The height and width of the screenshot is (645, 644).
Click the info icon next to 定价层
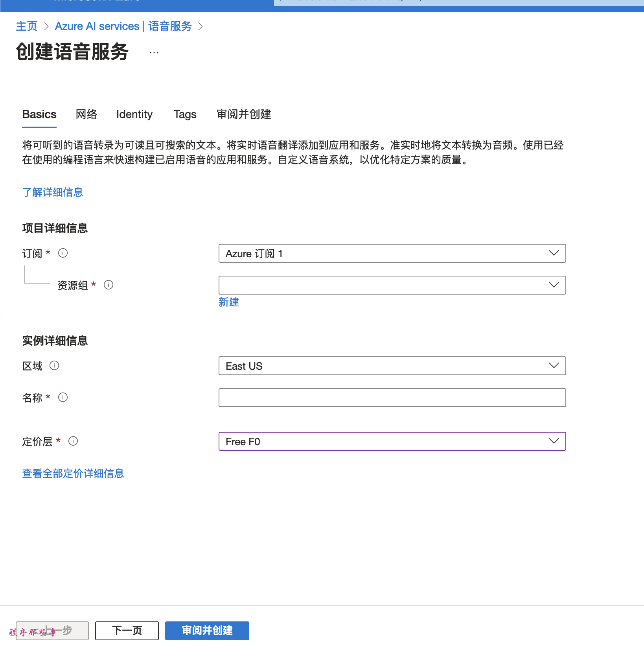(x=73, y=441)
